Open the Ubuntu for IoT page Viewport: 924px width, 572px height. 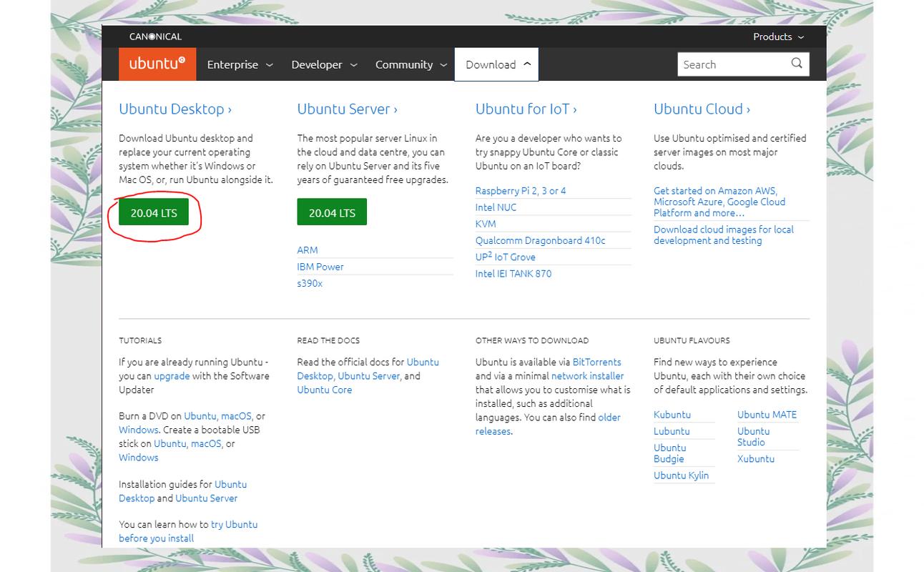522,109
